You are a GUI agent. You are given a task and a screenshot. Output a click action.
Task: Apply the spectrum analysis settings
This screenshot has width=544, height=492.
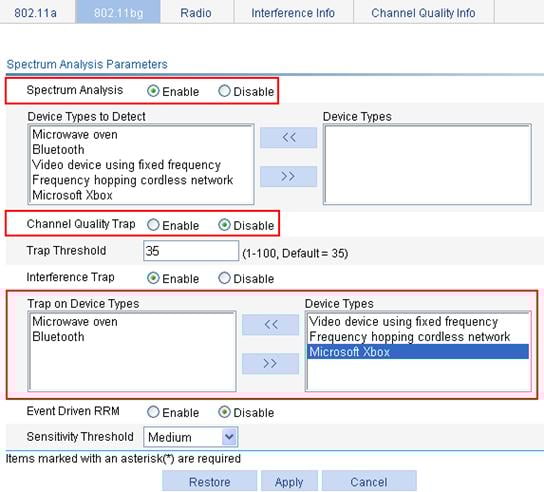pos(289,481)
